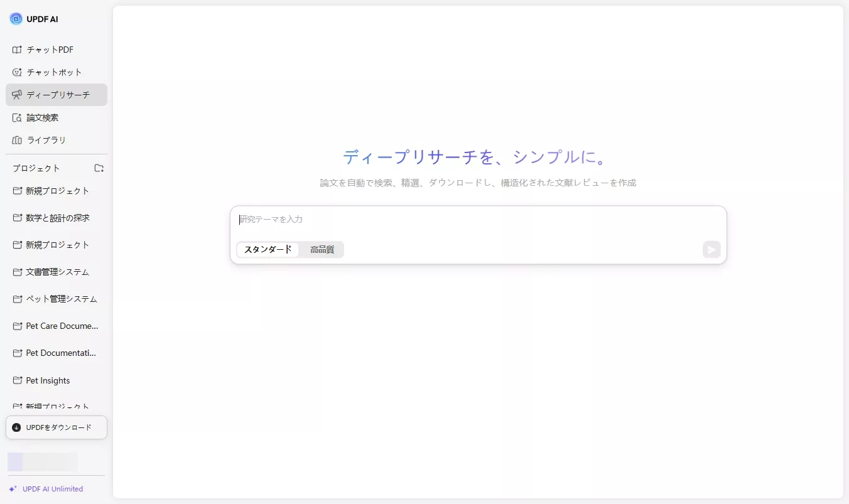
Task: Click the プロジェクト section header
Action: [x=36, y=168]
